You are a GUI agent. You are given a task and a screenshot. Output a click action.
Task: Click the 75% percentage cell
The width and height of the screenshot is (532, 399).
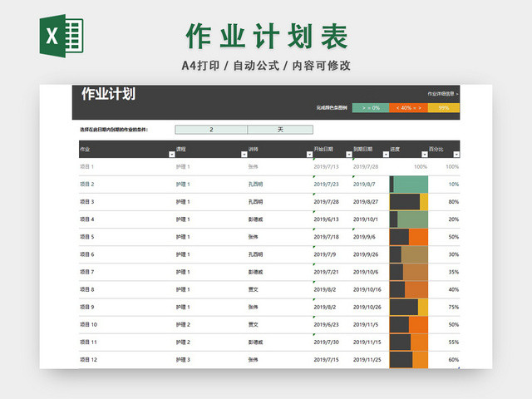[x=454, y=307]
